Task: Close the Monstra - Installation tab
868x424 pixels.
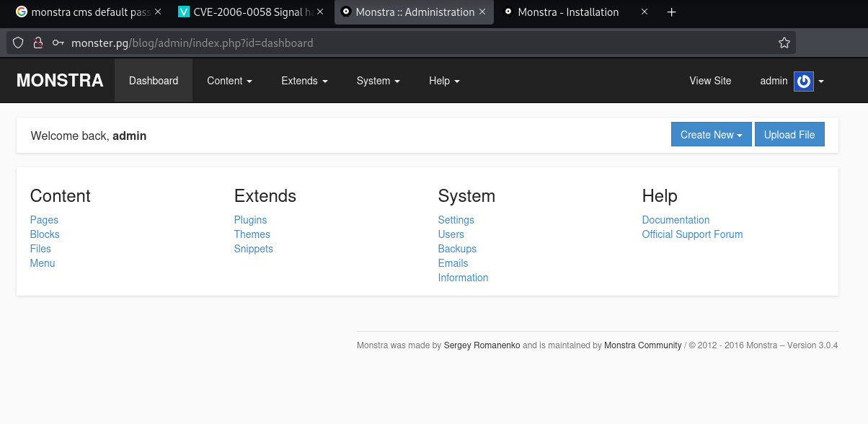Action: [x=645, y=12]
